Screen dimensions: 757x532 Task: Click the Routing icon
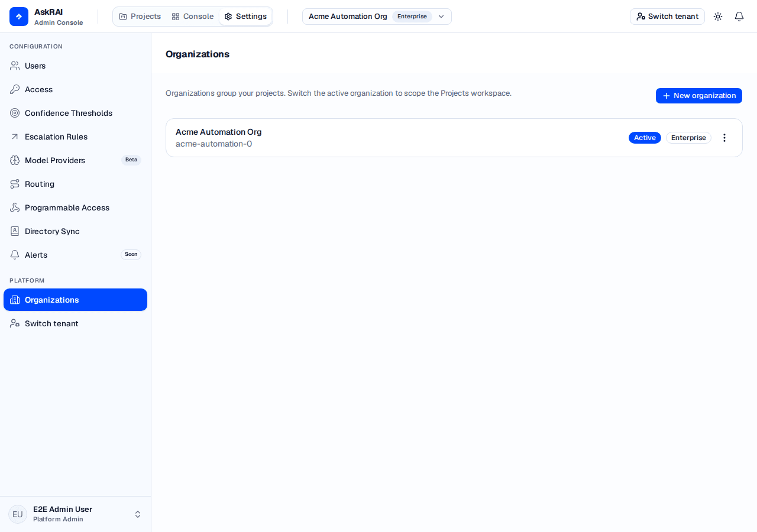(15, 184)
